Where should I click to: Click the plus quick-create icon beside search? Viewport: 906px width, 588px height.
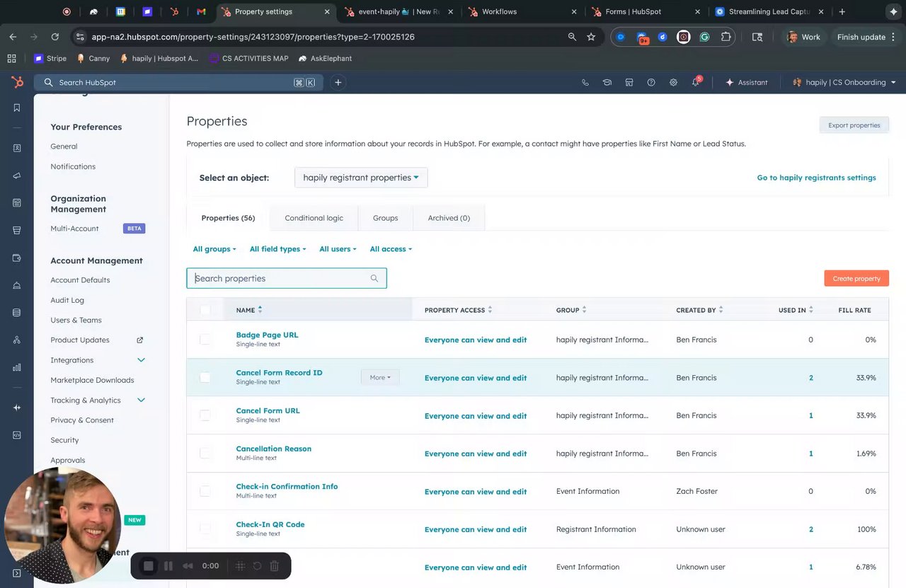(338, 82)
